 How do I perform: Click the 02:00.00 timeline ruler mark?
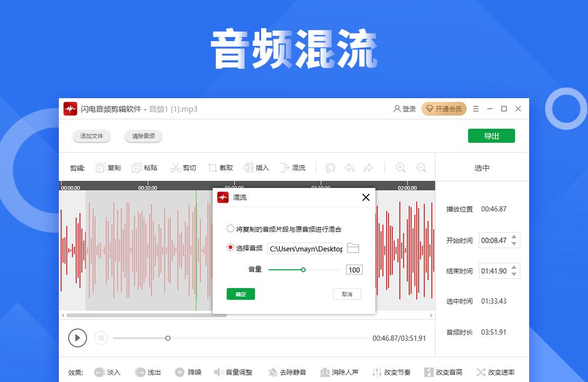pyautogui.click(x=407, y=187)
